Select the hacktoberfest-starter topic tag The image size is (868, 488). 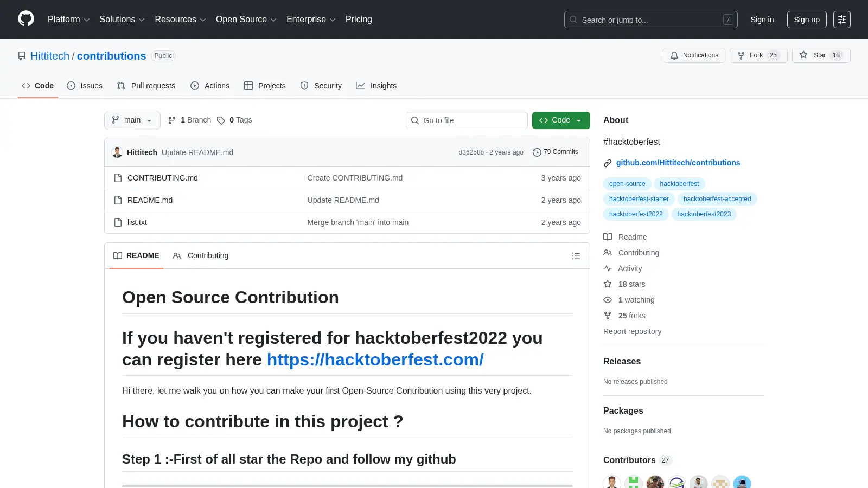(x=639, y=199)
